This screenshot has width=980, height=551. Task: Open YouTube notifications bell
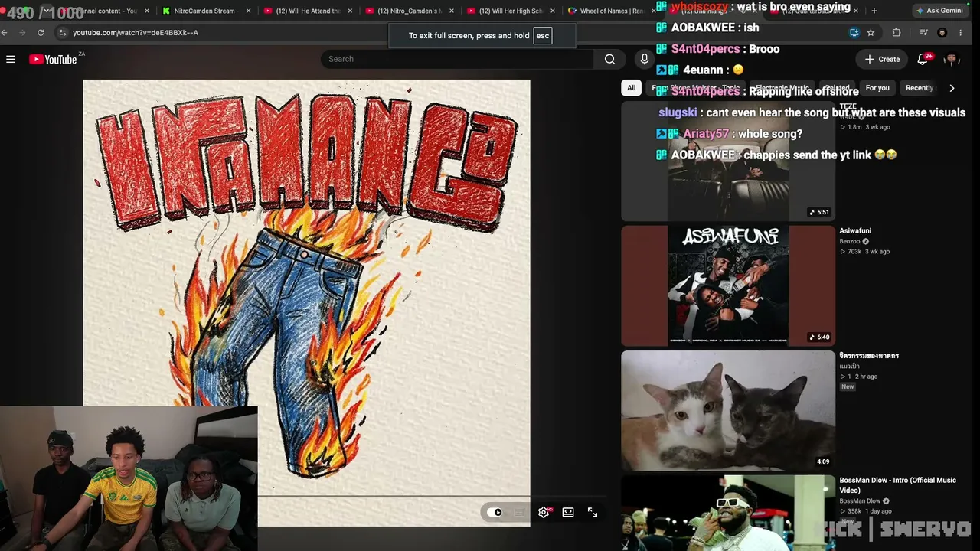coord(923,59)
